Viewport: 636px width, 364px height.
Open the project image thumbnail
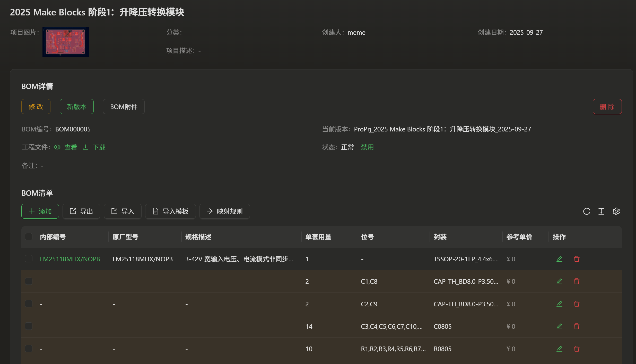(x=66, y=42)
